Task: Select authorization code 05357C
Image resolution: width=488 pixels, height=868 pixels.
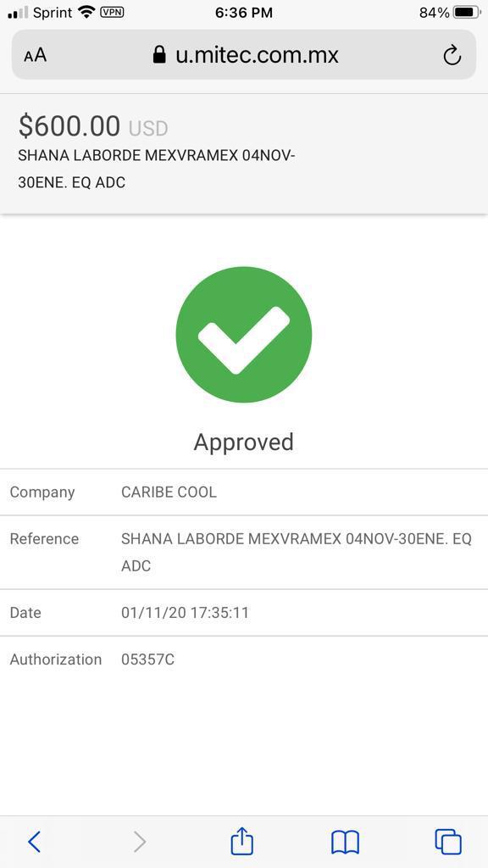Action: [x=147, y=659]
